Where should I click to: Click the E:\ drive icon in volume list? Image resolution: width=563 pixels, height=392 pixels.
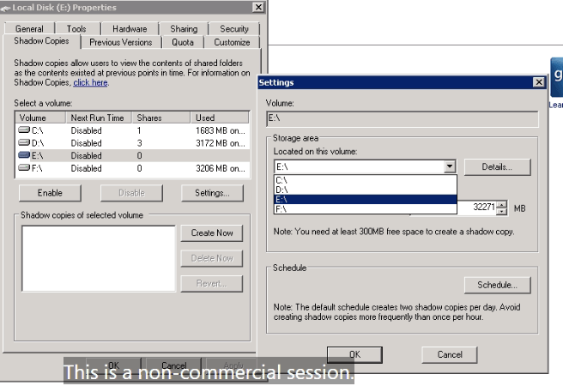(x=24, y=155)
